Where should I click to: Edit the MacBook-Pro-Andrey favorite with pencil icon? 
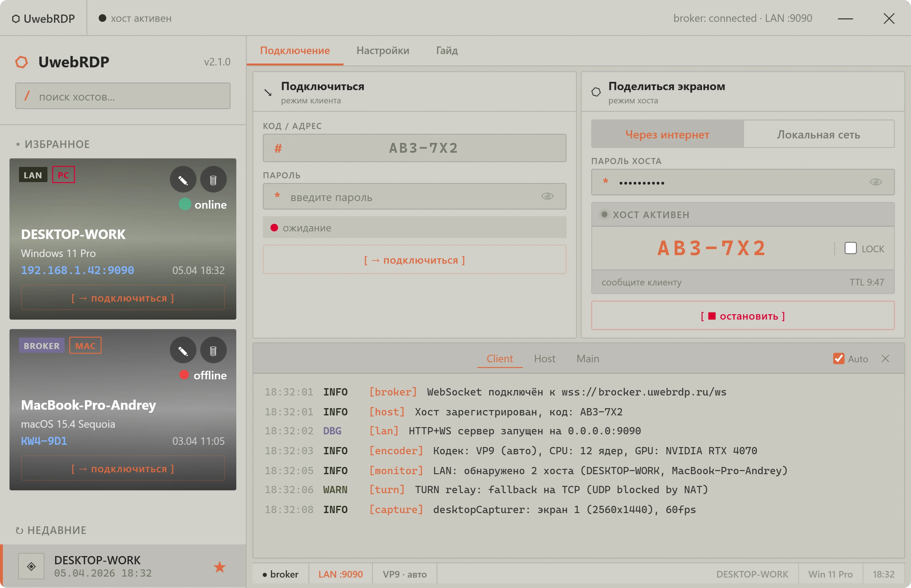pyautogui.click(x=183, y=350)
